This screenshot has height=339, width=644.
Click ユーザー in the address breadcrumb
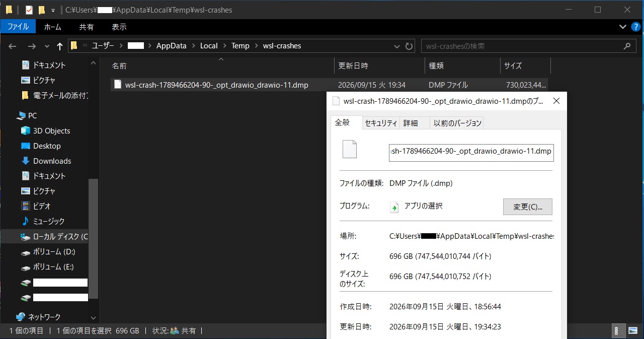[103, 46]
